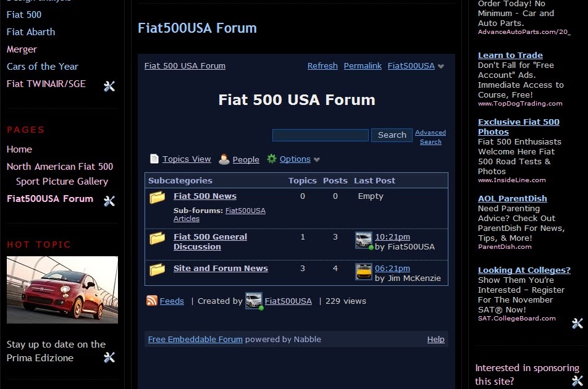Click the Search button
Screen dimensions: 588x389
point(392,135)
